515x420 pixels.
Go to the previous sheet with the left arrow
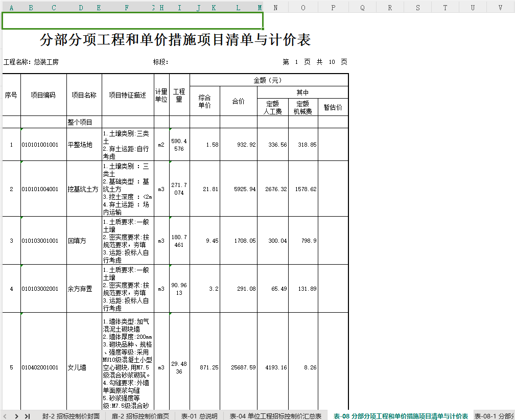5,416
